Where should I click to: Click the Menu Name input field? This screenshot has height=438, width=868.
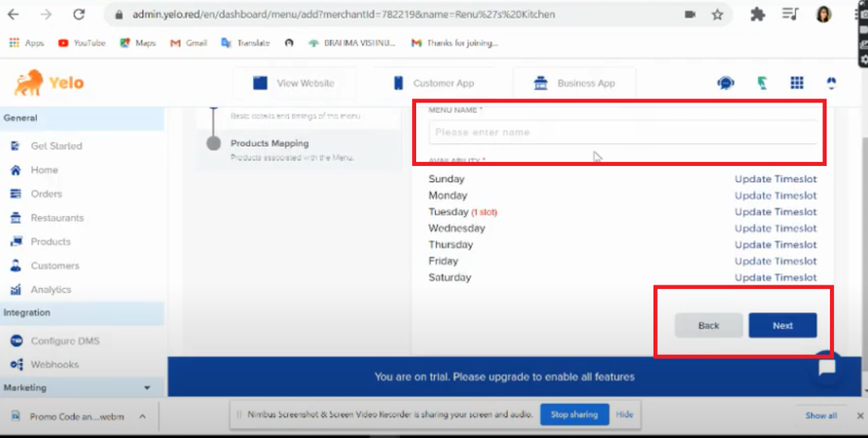(623, 132)
